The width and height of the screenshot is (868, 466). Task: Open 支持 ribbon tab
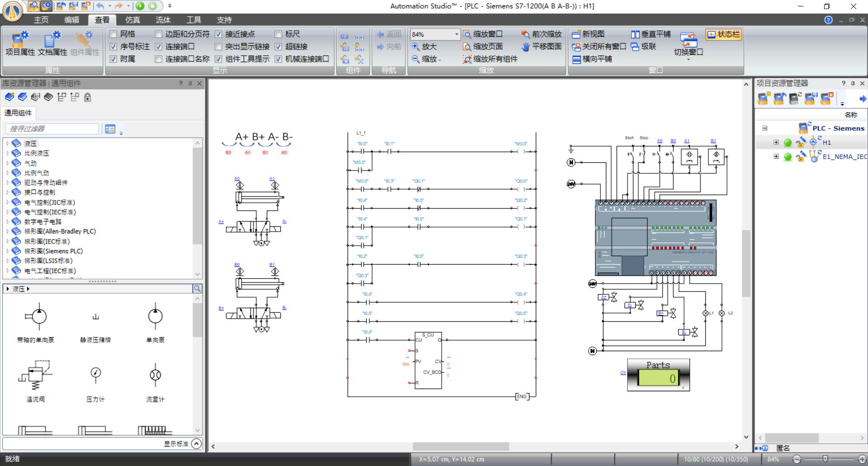[224, 20]
